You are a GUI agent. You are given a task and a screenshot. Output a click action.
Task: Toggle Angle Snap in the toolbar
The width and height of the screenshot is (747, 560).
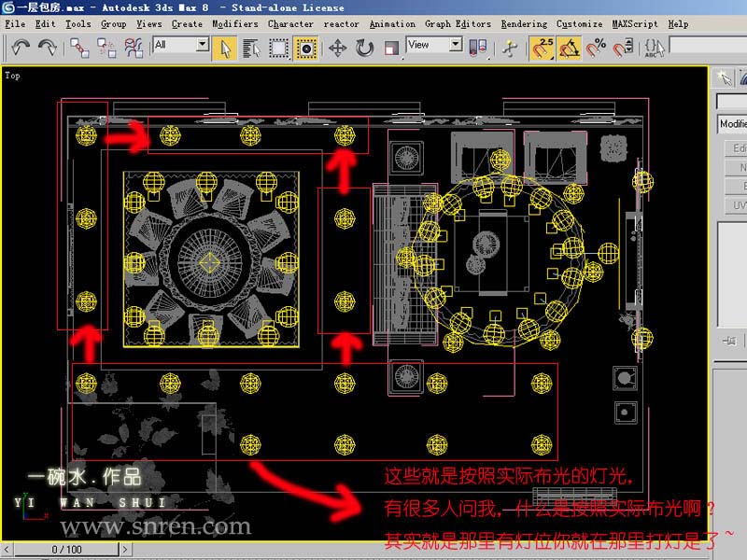point(570,47)
